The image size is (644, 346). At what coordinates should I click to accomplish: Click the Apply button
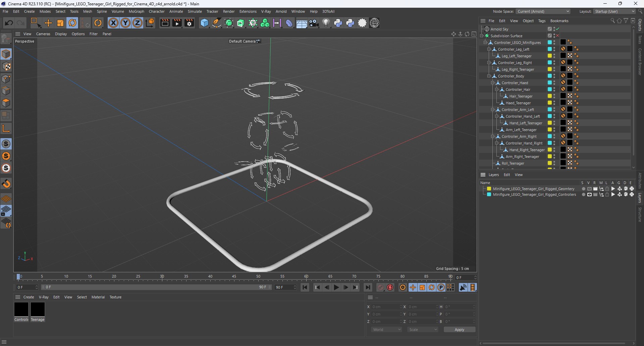tap(460, 330)
